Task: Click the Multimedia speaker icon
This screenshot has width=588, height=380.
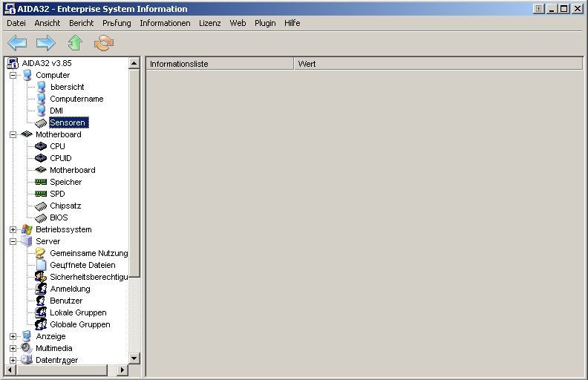Action: 27,348
